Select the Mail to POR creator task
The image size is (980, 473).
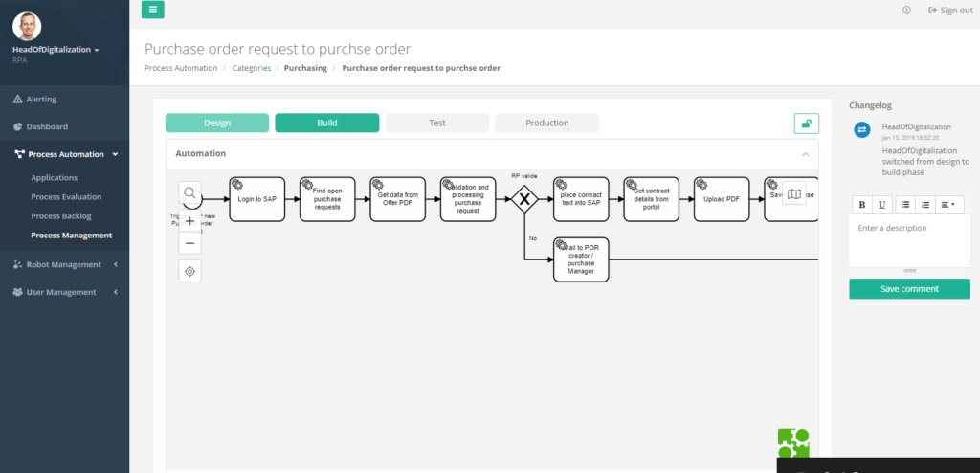(x=581, y=259)
